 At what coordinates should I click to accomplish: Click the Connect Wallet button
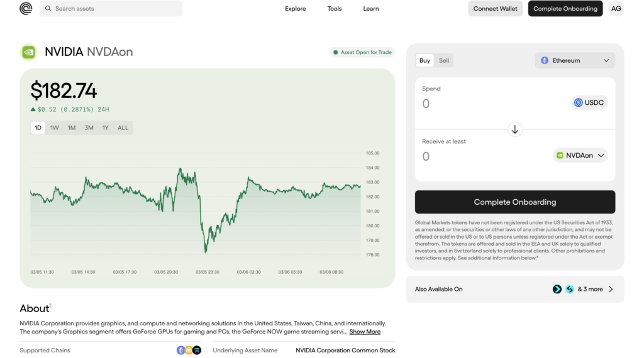[495, 9]
